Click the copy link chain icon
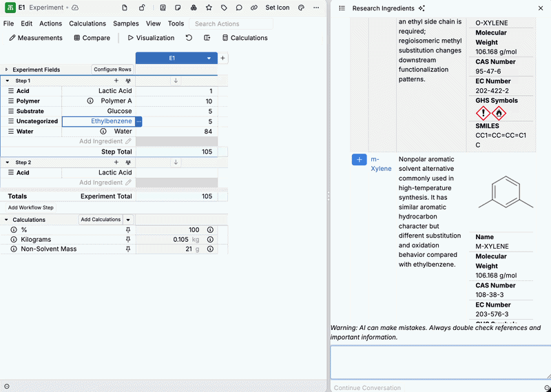The height and width of the screenshot is (392, 551). pos(254,8)
